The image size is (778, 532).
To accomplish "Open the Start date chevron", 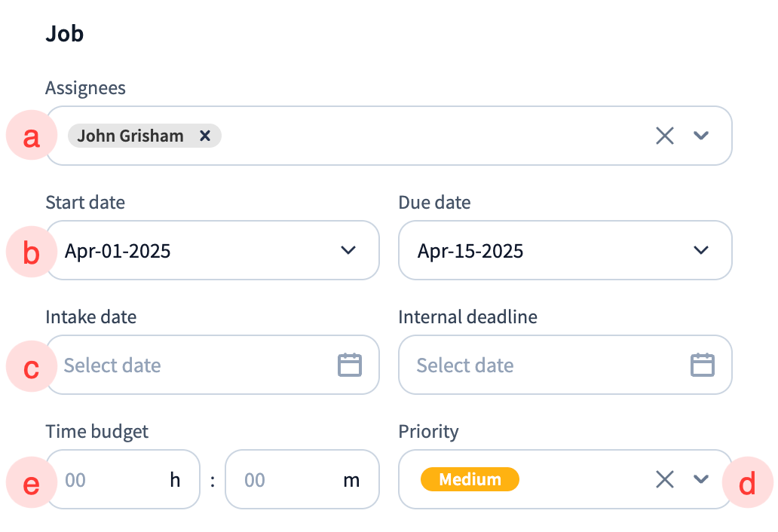I will pos(348,250).
